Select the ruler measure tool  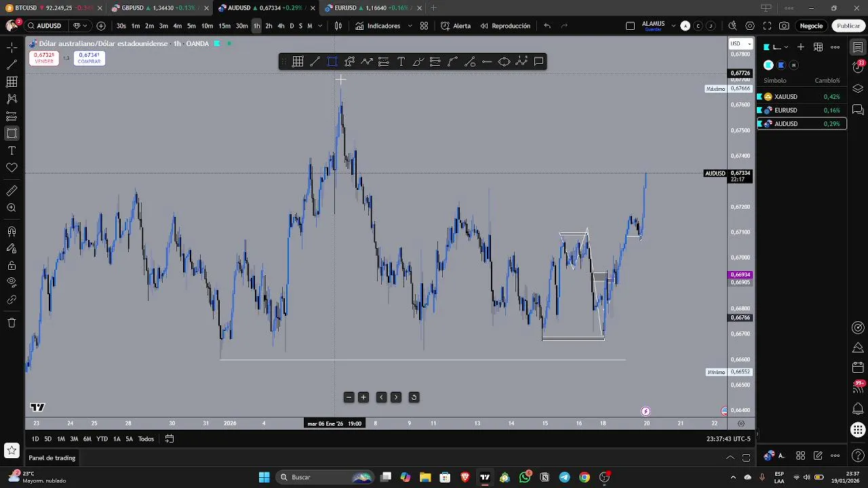[x=12, y=191]
